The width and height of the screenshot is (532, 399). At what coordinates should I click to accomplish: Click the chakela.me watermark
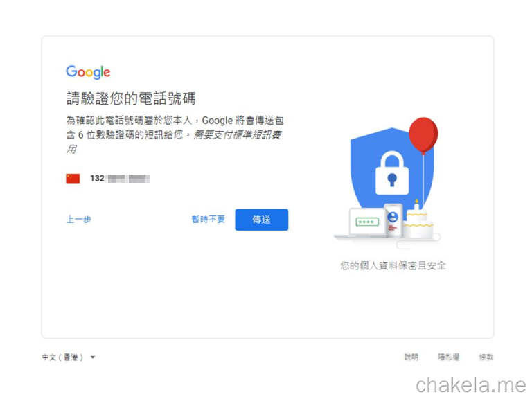click(471, 385)
